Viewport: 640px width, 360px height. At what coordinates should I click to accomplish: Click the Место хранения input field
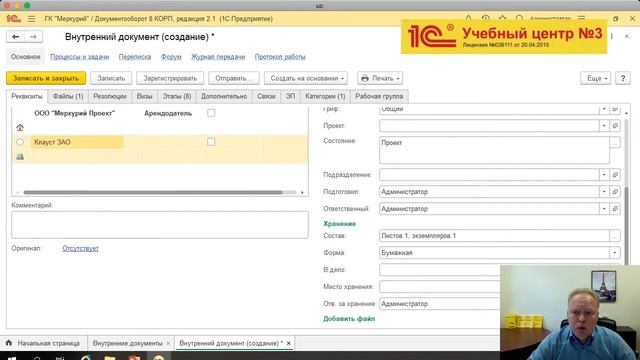pos(440,287)
